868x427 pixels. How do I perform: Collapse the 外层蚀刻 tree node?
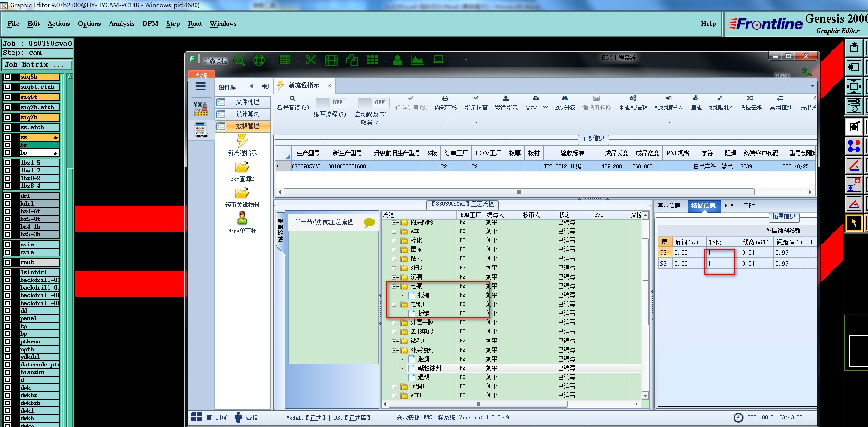click(x=395, y=350)
